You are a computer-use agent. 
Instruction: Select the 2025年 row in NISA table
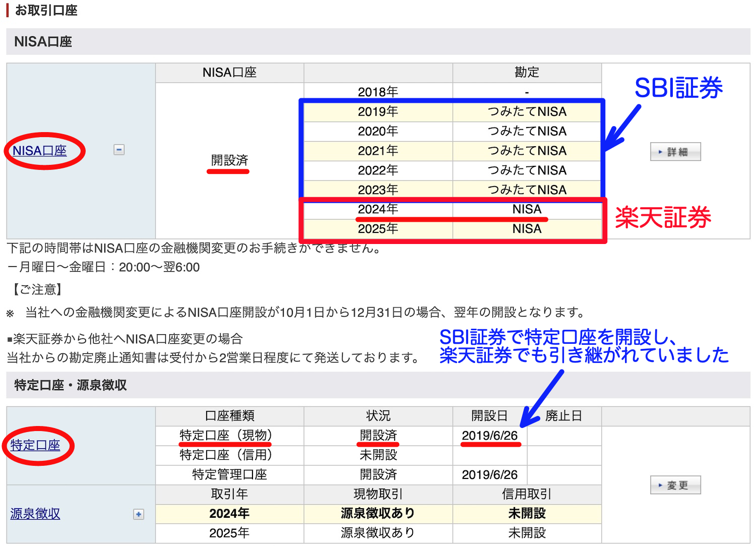pyautogui.click(x=453, y=229)
